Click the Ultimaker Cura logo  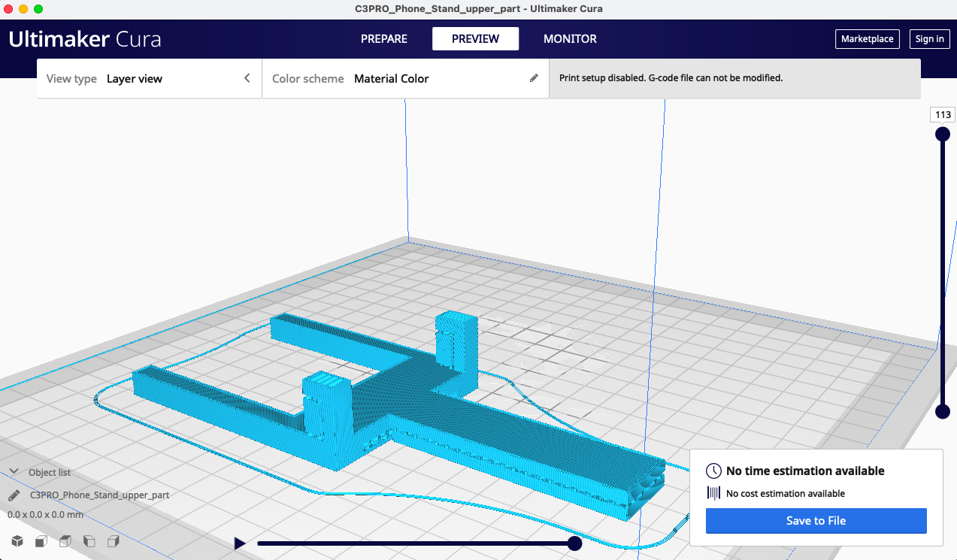(x=85, y=39)
